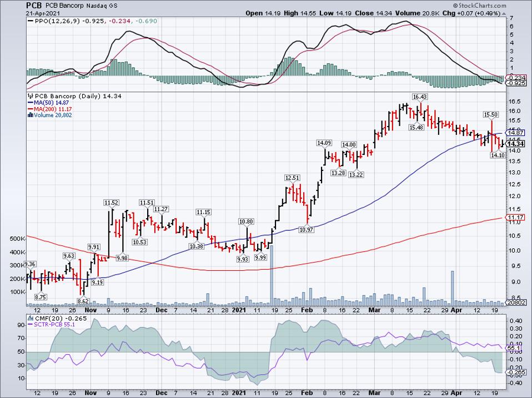
Task: Click the blue line swatch beside MA(50)
Action: 30,103
